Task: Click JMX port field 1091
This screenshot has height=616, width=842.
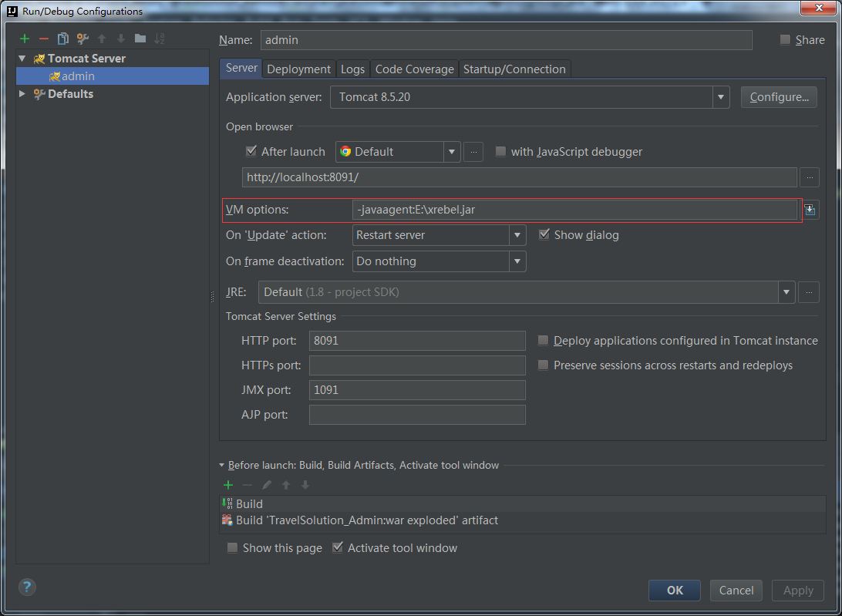Action: pos(417,390)
